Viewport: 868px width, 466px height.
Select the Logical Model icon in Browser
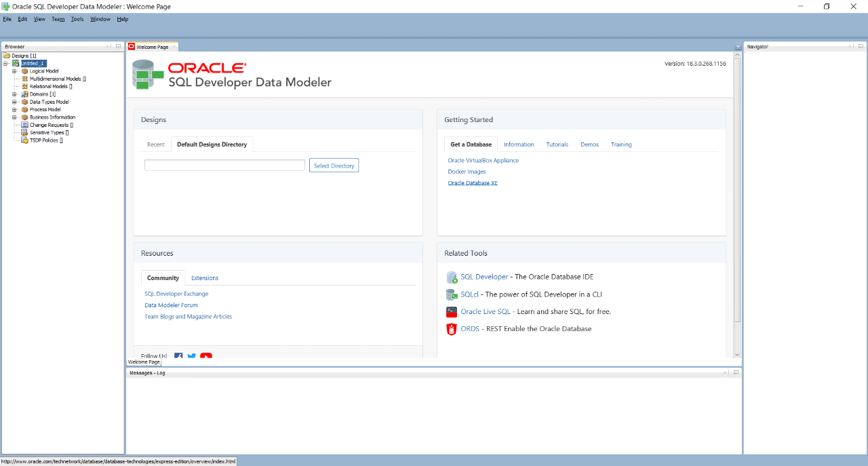[25, 71]
